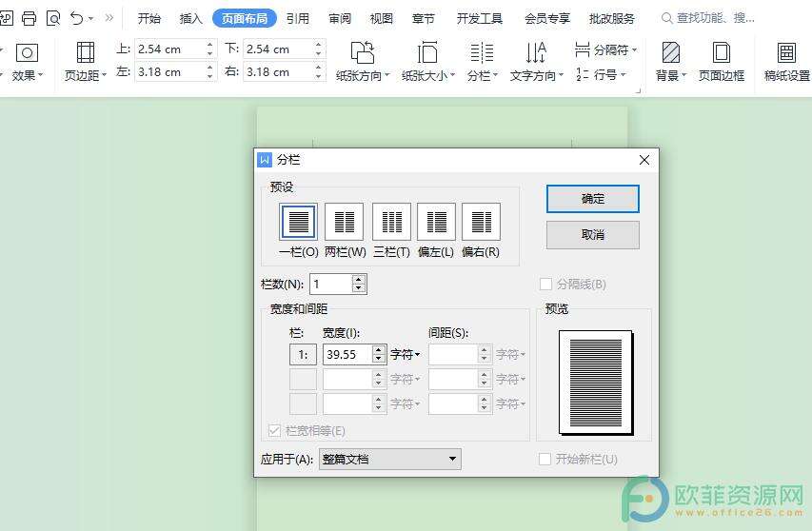Select the 偏左 left-weighted column preset
Screen dimensions: 812x531
click(x=436, y=222)
